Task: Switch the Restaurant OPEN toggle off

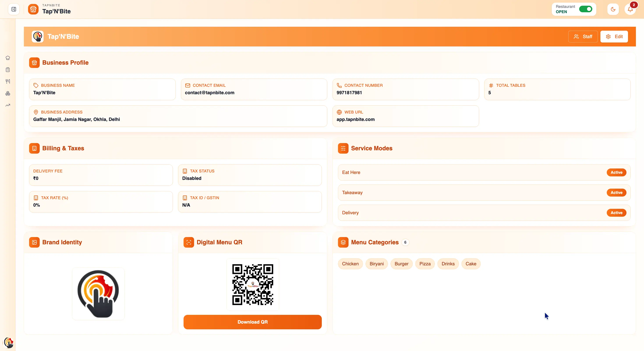Action: pyautogui.click(x=586, y=9)
